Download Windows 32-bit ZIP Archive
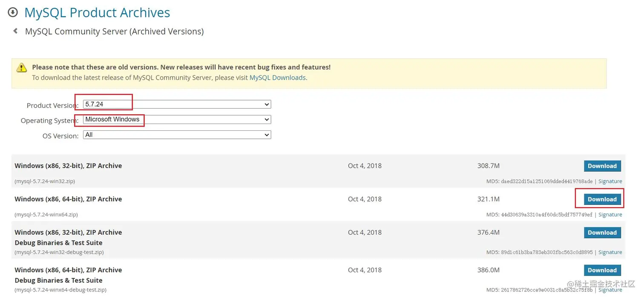Image resolution: width=644 pixels, height=297 pixels. (602, 166)
